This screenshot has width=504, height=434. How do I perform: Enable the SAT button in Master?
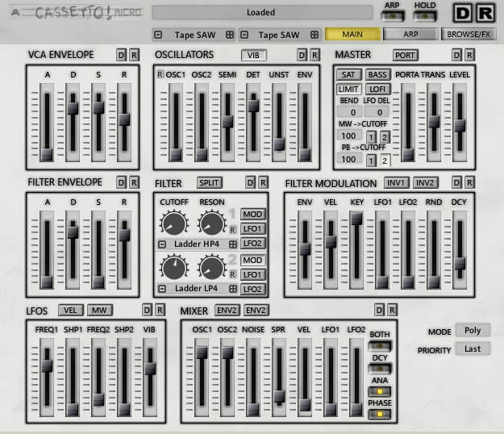click(348, 74)
